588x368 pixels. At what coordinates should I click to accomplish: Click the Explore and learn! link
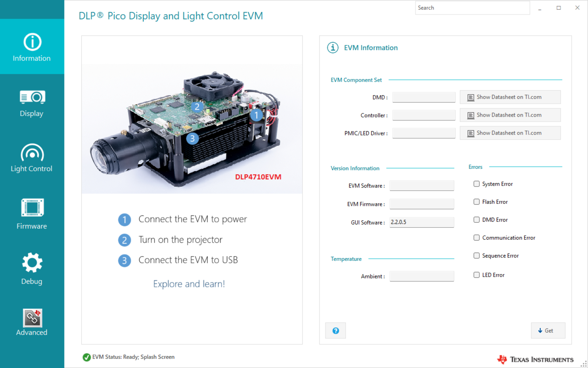(189, 284)
